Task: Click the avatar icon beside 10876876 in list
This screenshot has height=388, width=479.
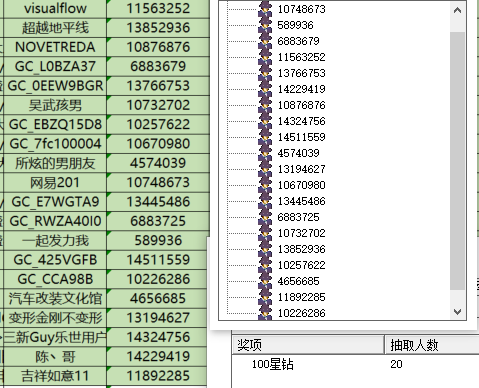Action: pos(265,105)
